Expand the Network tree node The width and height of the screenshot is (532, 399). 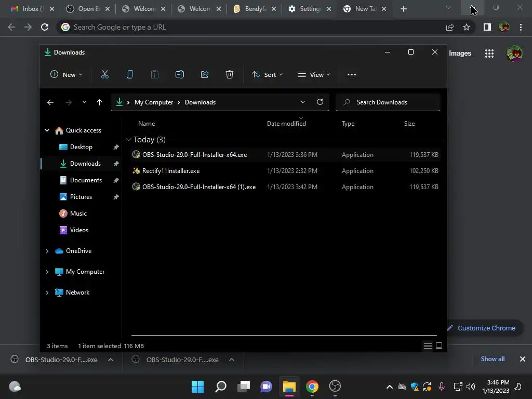(47, 292)
